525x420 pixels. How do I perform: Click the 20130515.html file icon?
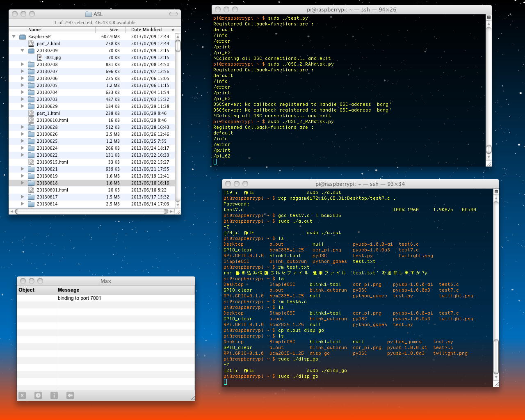point(31,162)
